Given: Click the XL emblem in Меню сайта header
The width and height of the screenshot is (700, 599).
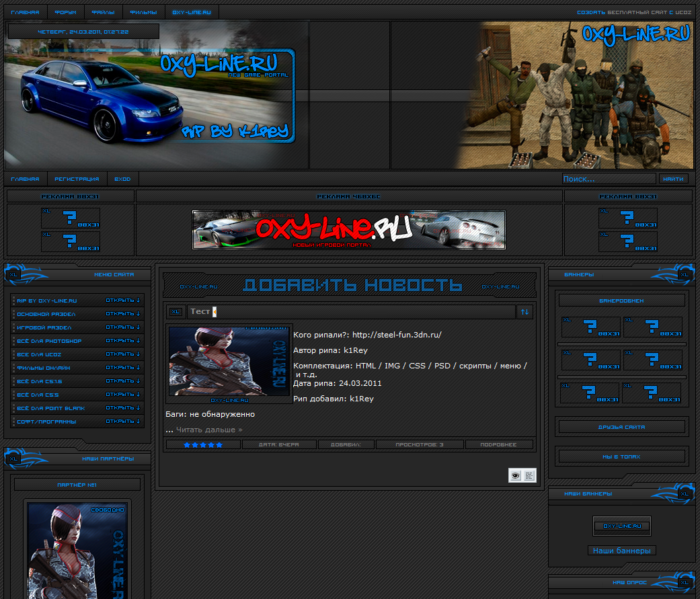Looking at the screenshot, I should click(x=13, y=275).
